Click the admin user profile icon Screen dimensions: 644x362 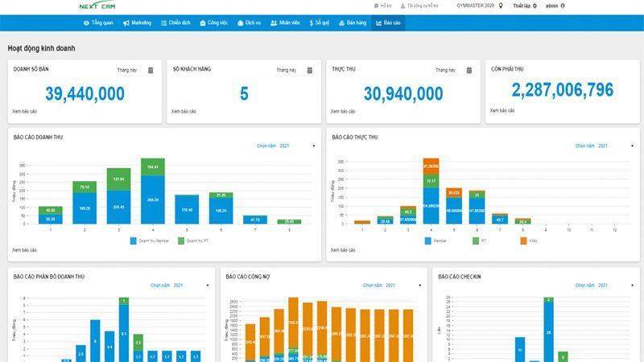pos(562,6)
